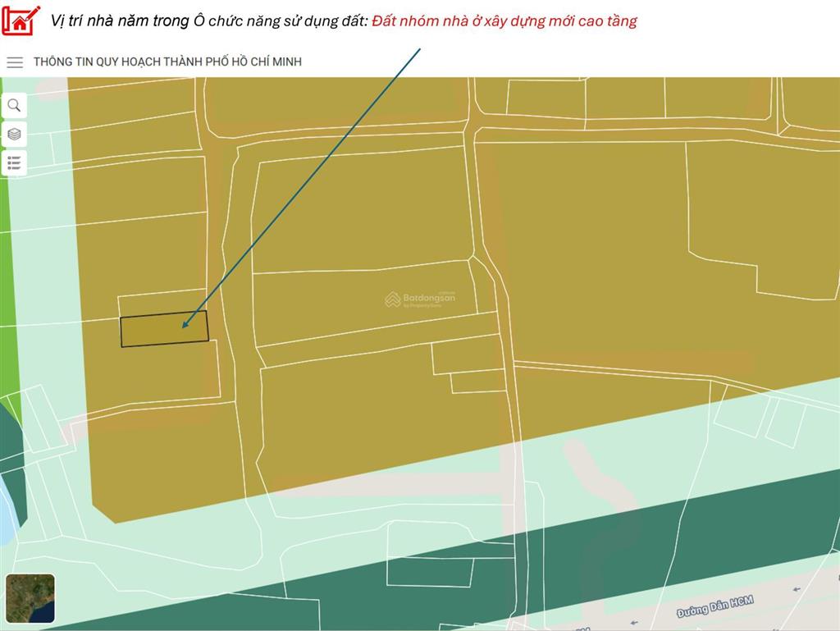Click the map search magnifier icon
The width and height of the screenshot is (840, 631).
[x=15, y=105]
